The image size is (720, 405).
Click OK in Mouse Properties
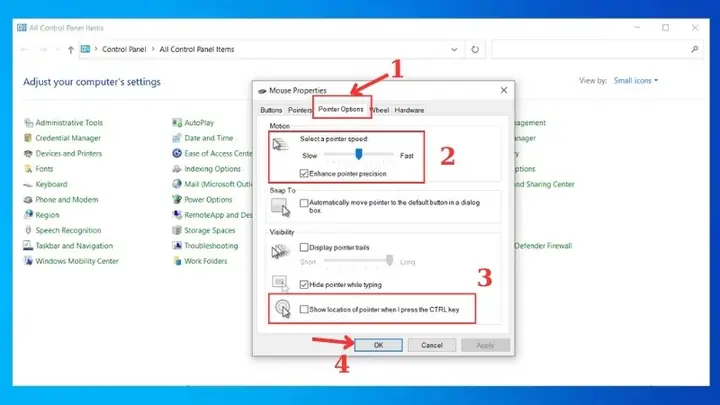coord(378,345)
